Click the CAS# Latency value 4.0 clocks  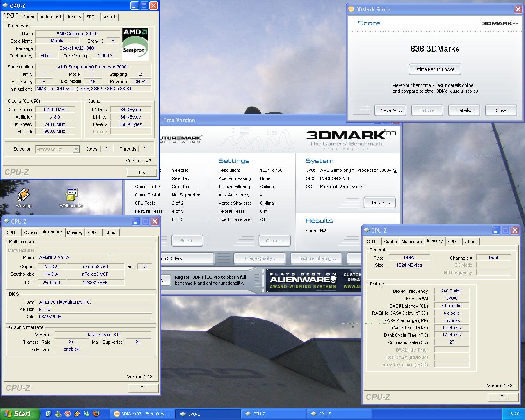tap(452, 306)
